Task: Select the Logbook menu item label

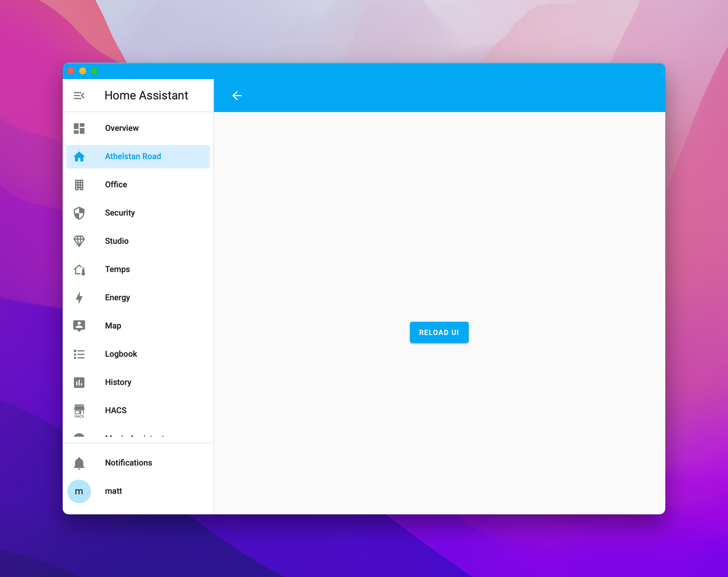Action: (x=121, y=354)
